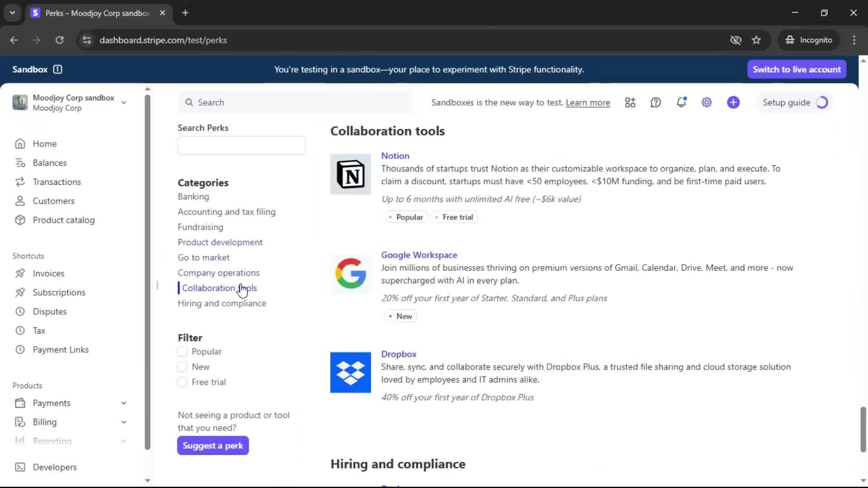
Task: Click the Search Perks input field
Action: tap(241, 145)
